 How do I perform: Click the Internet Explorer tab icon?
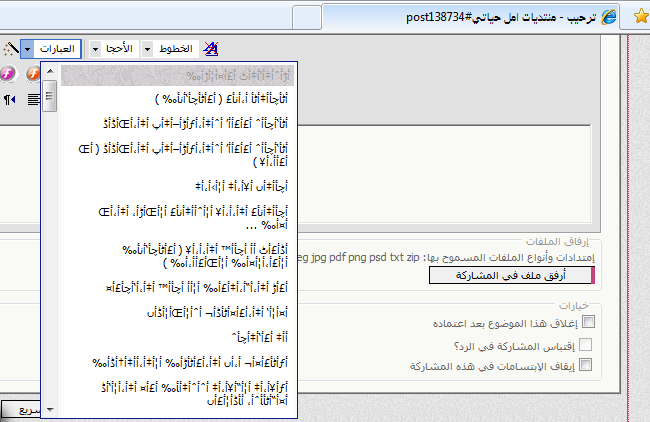tap(606, 17)
